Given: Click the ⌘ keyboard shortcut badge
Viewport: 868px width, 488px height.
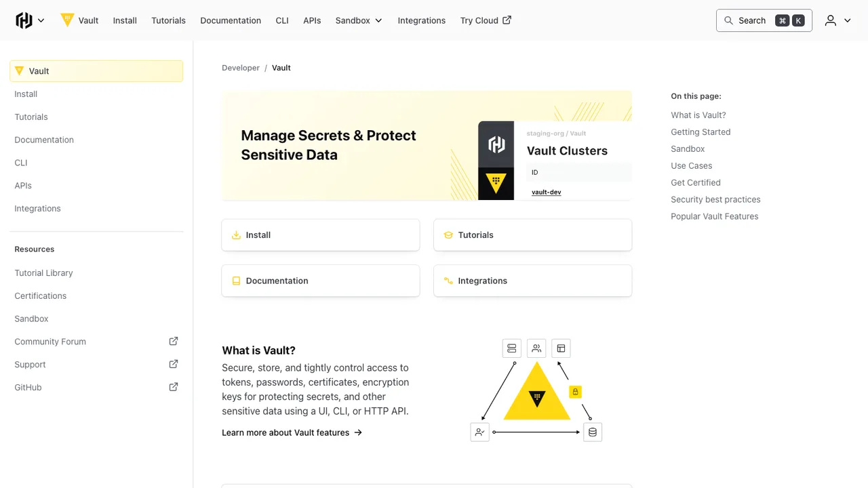Looking at the screenshot, I should point(783,20).
